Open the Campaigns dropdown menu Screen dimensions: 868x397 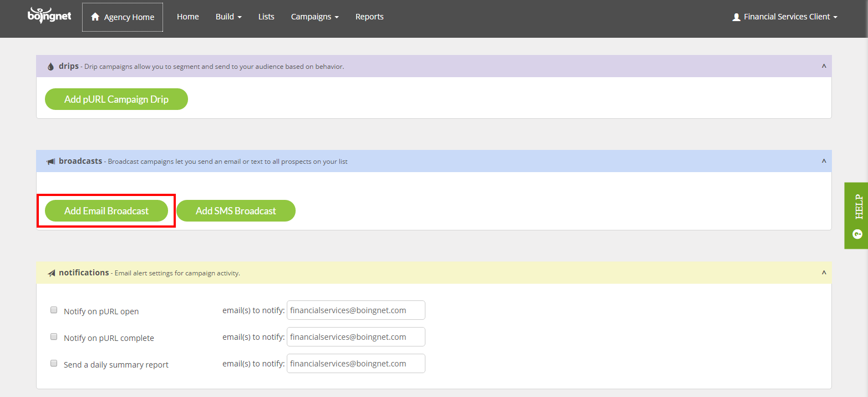click(x=314, y=17)
